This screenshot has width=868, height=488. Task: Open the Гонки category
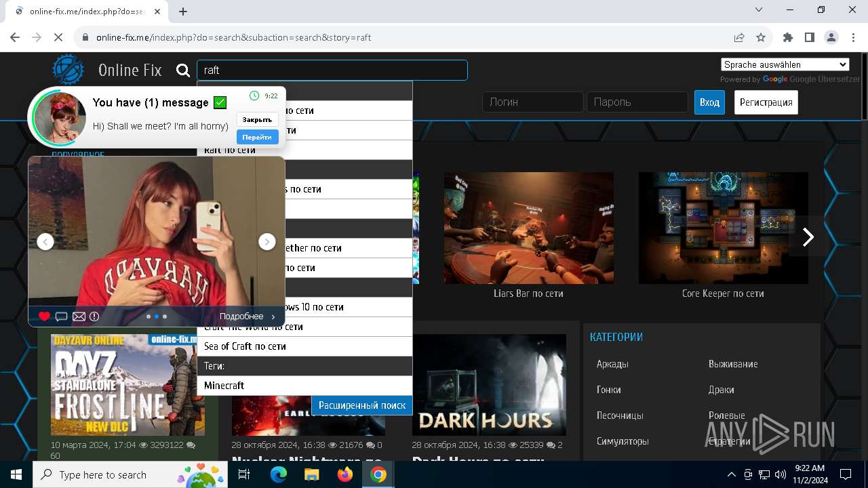pos(609,390)
